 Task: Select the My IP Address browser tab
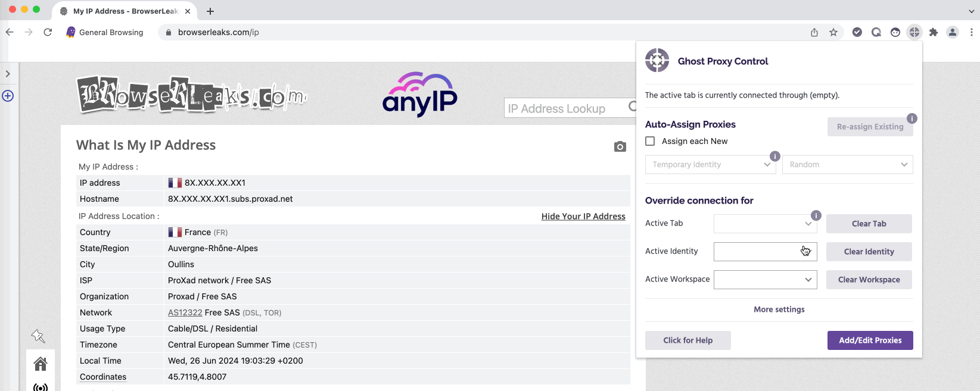tap(125, 11)
